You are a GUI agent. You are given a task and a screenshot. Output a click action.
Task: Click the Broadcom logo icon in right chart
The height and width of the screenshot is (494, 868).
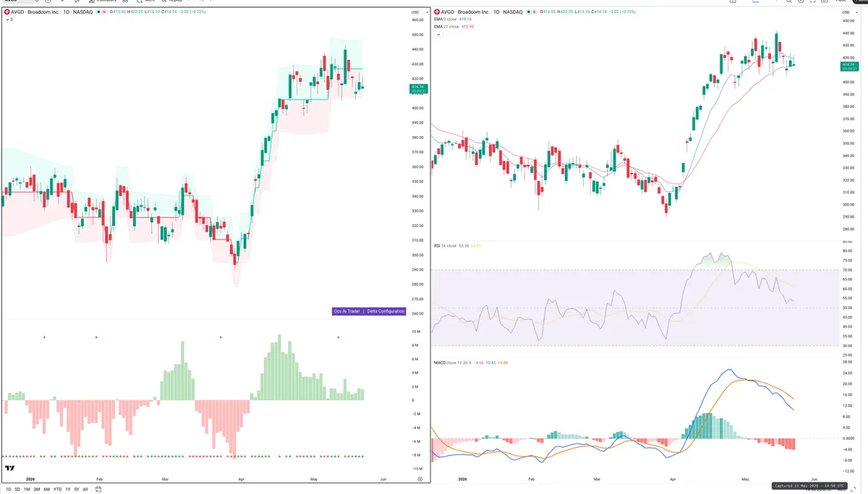(438, 12)
